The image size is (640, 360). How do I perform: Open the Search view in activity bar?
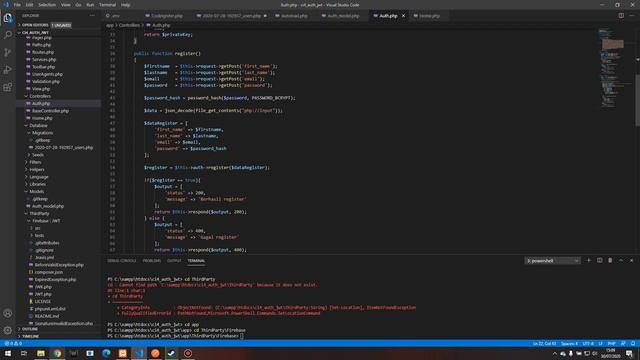click(x=8, y=35)
